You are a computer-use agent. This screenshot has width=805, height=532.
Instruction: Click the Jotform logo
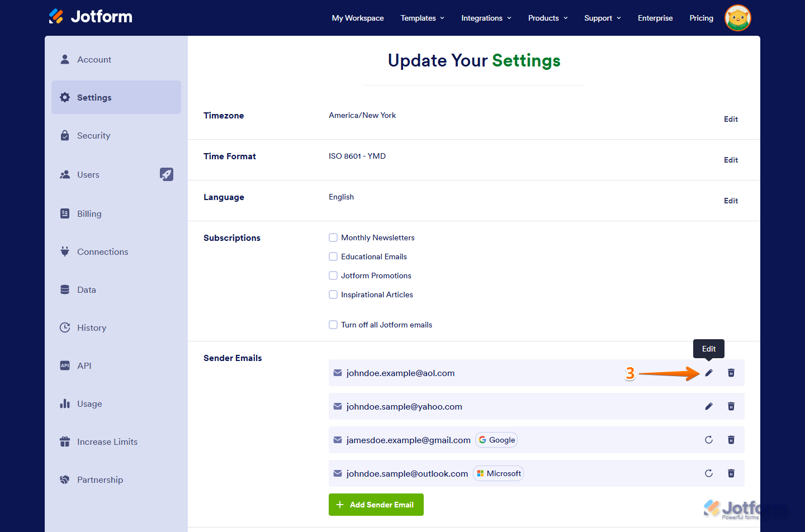click(91, 16)
